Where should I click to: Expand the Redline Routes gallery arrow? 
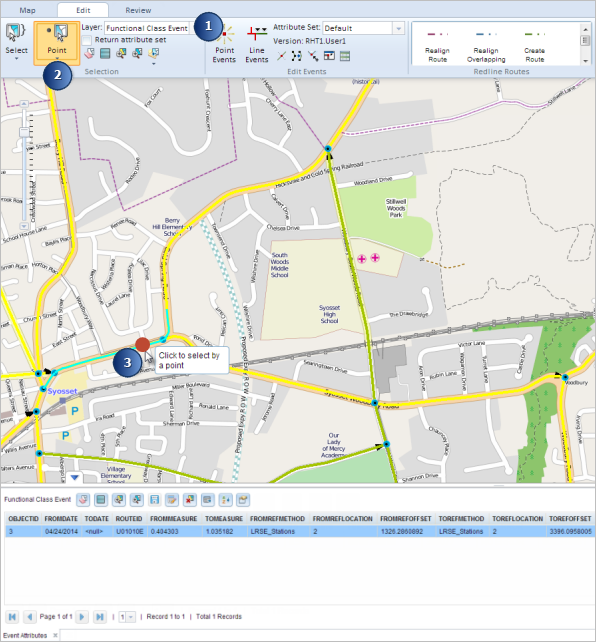[585, 61]
